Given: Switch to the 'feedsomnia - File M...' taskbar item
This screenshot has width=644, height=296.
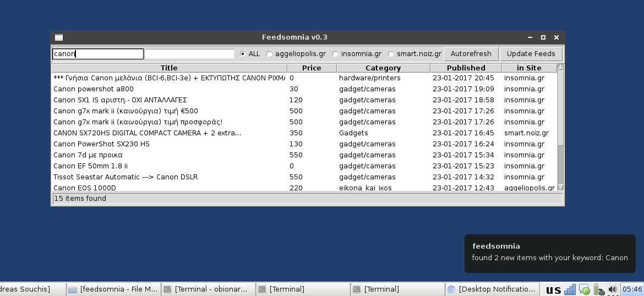Looking at the screenshot, I should [x=114, y=289].
